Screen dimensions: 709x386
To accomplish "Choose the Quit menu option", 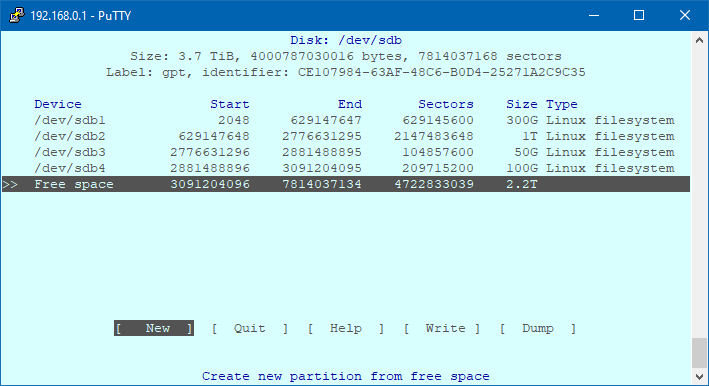I will pyautogui.click(x=250, y=328).
